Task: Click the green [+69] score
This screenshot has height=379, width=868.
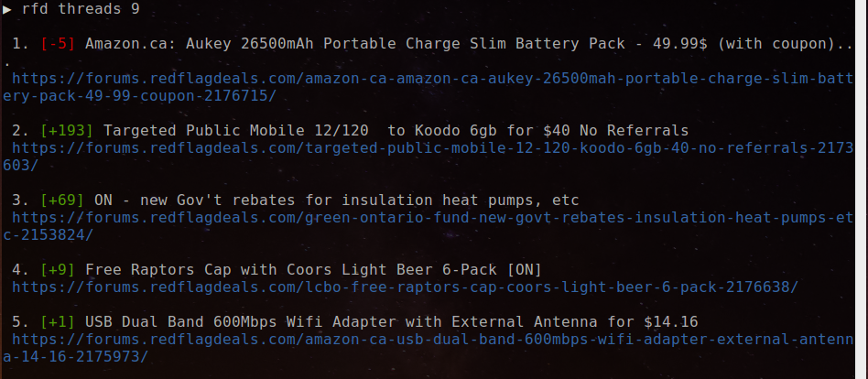Action: tap(62, 200)
